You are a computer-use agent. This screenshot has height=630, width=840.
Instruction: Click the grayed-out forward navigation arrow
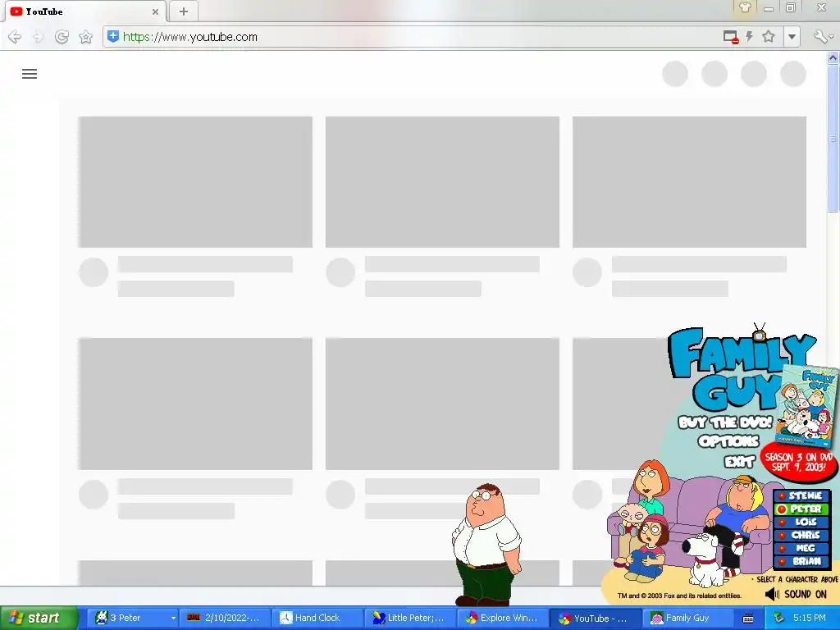[38, 37]
